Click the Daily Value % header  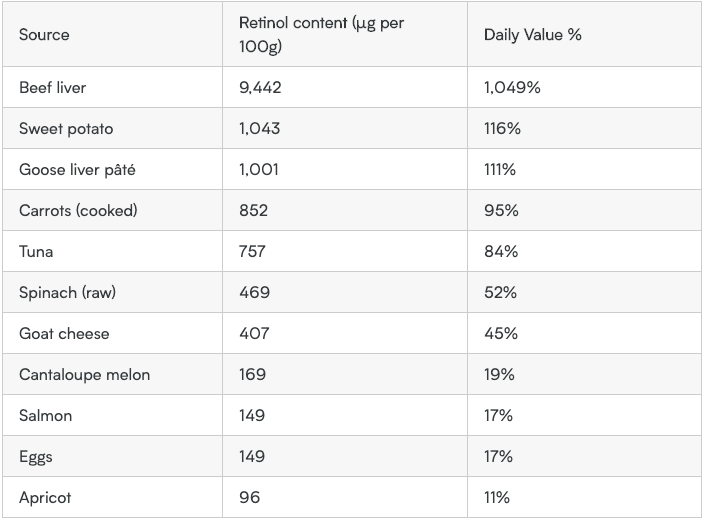pyautogui.click(x=584, y=35)
